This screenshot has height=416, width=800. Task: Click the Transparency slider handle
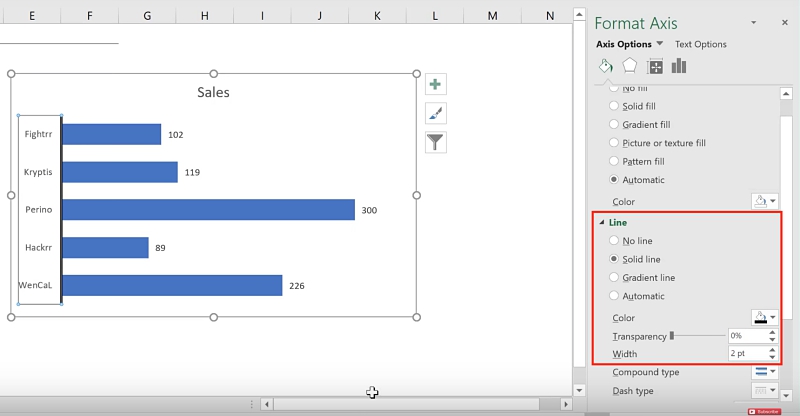click(672, 336)
